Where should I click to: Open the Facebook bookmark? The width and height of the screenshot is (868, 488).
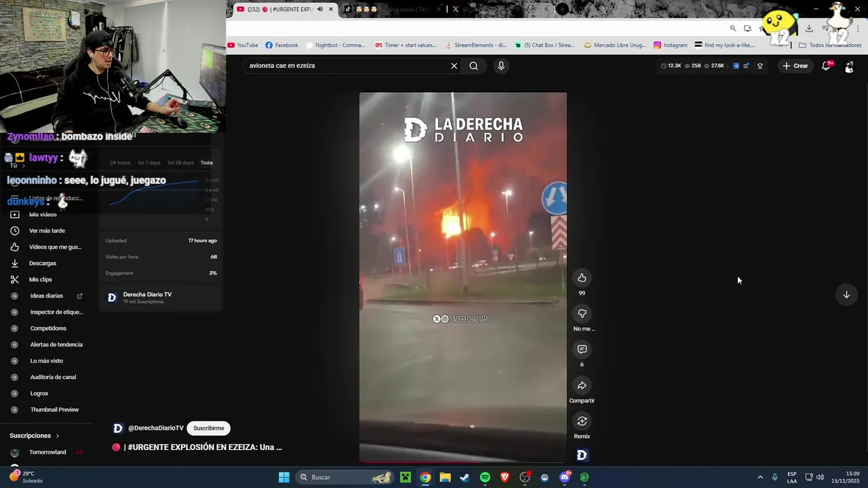pyautogui.click(x=281, y=45)
